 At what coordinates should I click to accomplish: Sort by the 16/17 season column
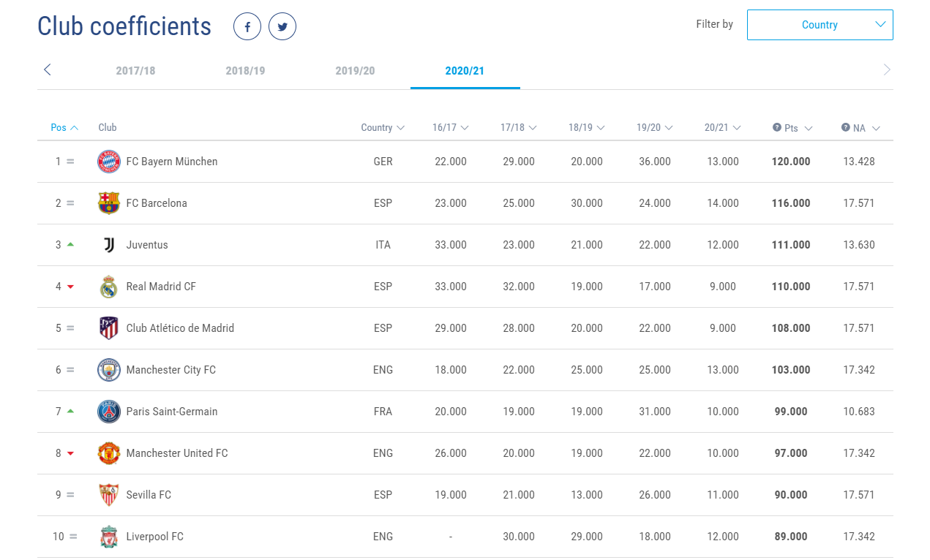451,128
